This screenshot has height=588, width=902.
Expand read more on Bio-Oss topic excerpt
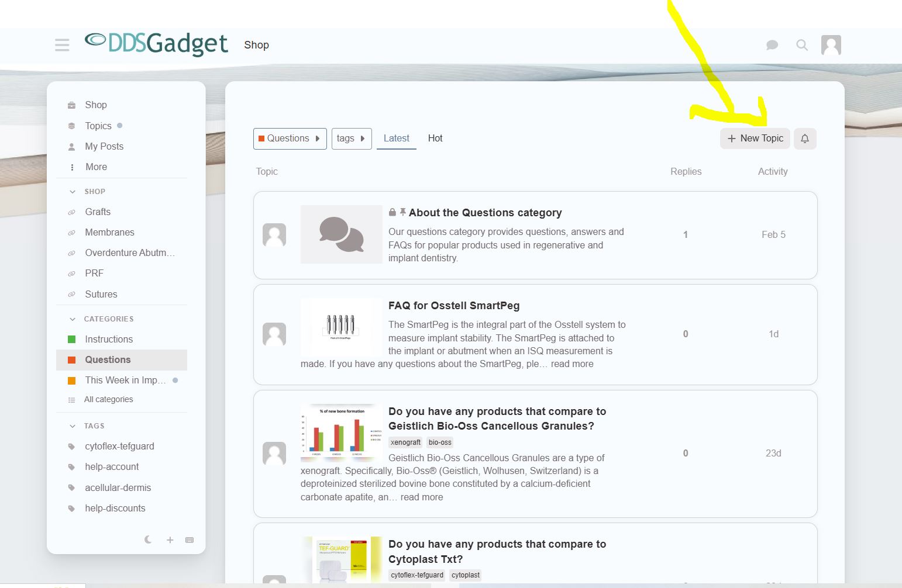[x=422, y=497]
